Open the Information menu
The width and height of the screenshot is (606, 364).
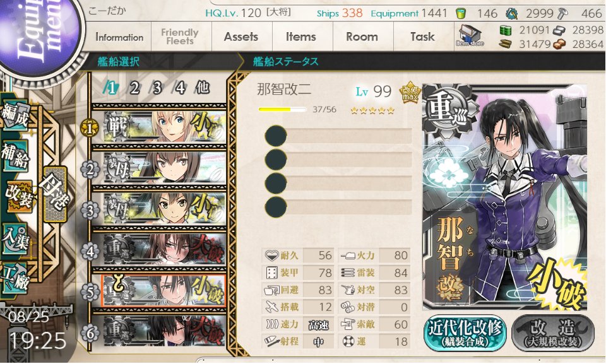click(x=119, y=37)
